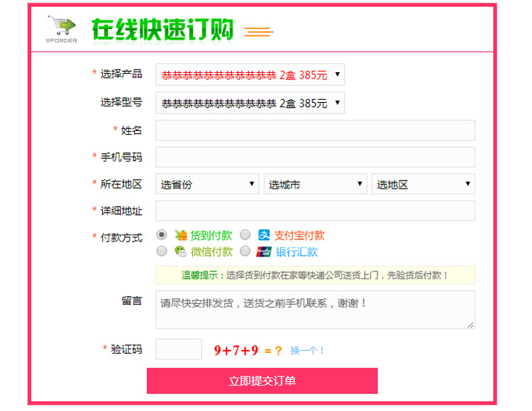Select 货到付款 radio button
Screen dimensions: 532x411
[x=162, y=235]
